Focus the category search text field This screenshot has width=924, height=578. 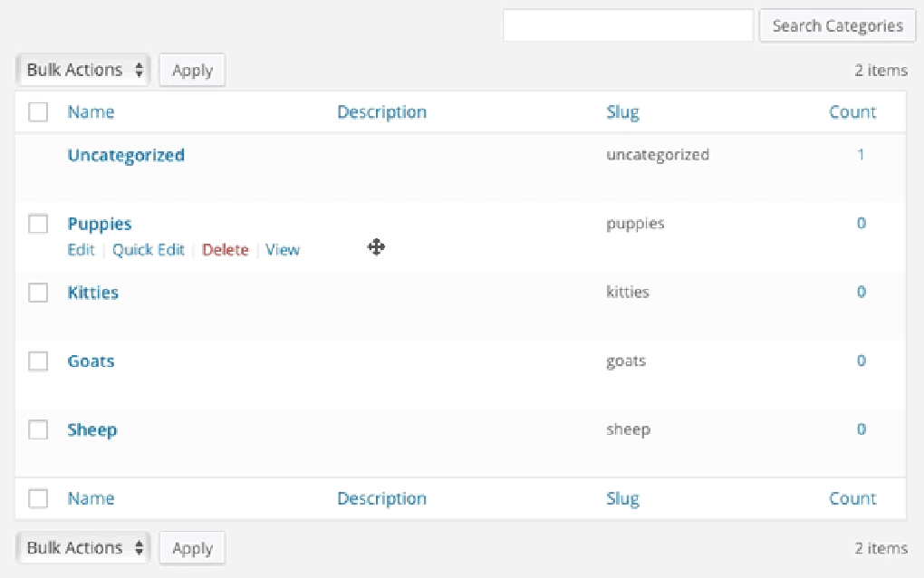click(x=628, y=26)
